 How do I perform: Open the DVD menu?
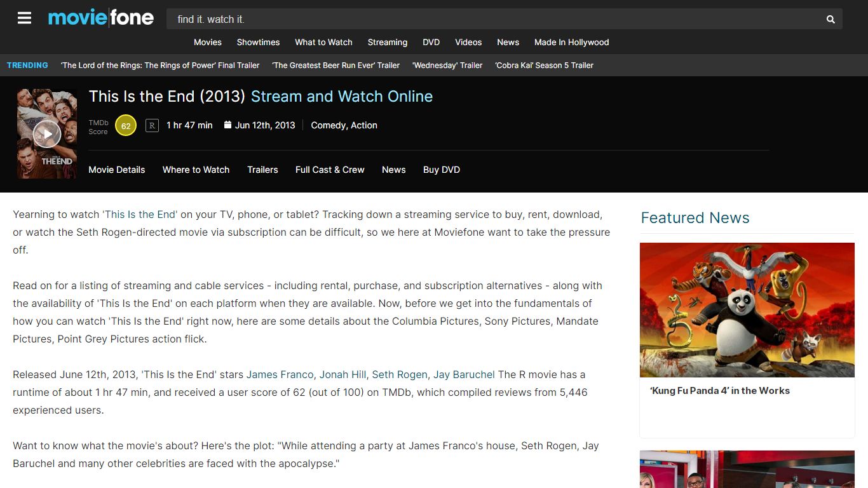click(x=431, y=42)
